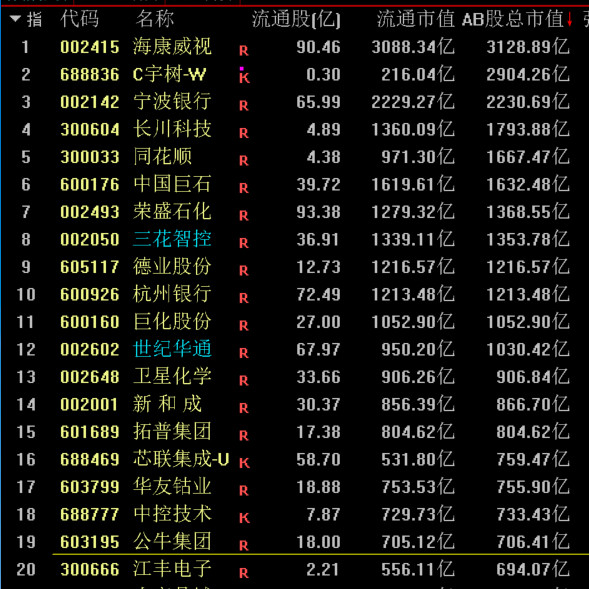This screenshot has width=589, height=589.
Task: Click the R icon beside 卫星化学
Action: [x=244, y=381]
